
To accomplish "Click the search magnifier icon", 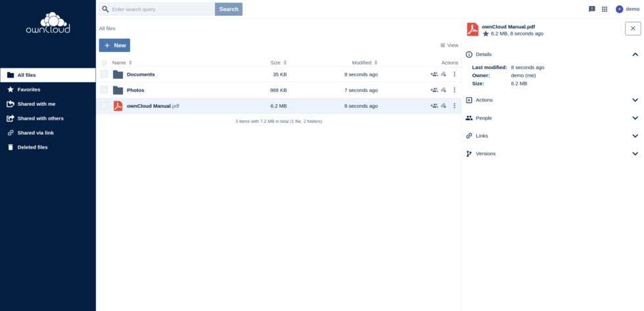I will (106, 9).
